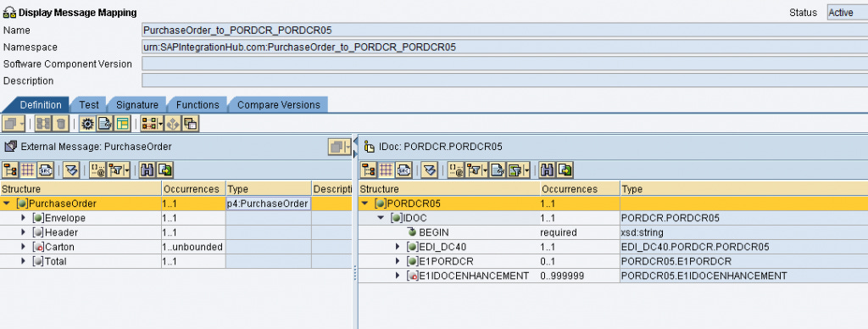Open the Signature tab
Screen dimensions: 868x329
click(x=137, y=104)
